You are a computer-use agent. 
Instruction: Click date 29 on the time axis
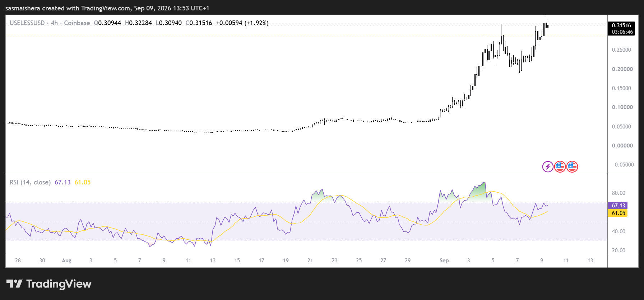point(408,261)
